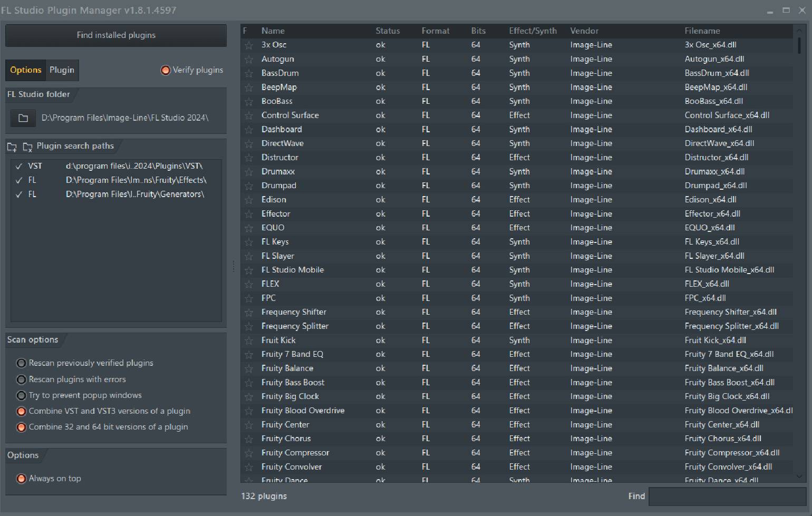Sort by the Bits column header

pyautogui.click(x=478, y=31)
